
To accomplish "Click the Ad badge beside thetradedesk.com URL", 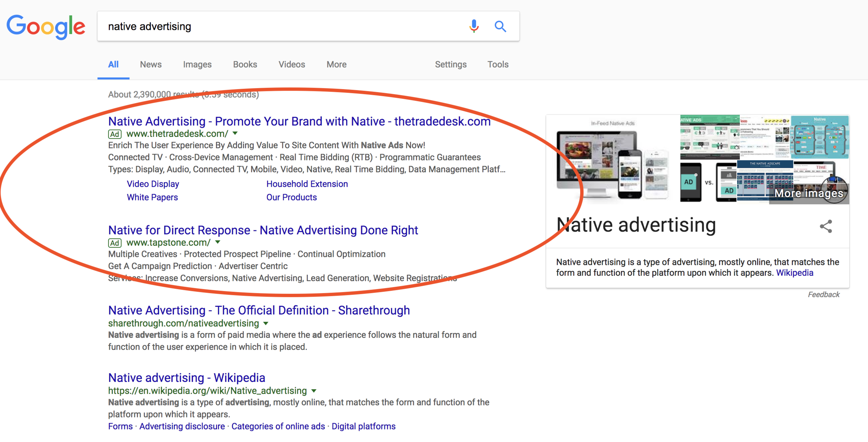I will [115, 134].
